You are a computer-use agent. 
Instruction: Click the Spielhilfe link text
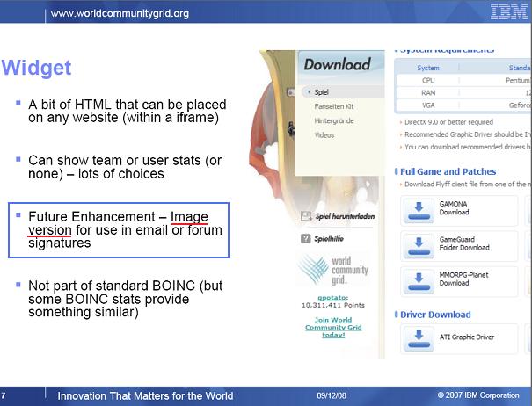pyautogui.click(x=329, y=239)
